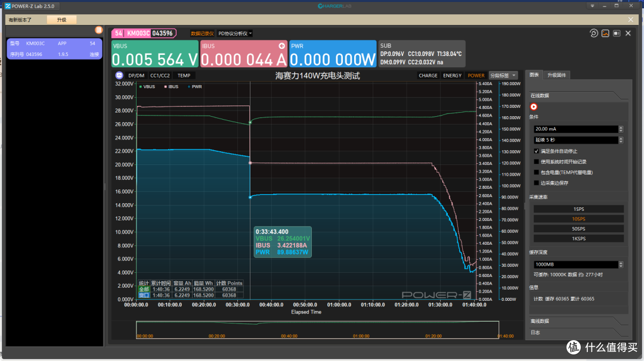Click the timeline overview range bar

point(317,330)
